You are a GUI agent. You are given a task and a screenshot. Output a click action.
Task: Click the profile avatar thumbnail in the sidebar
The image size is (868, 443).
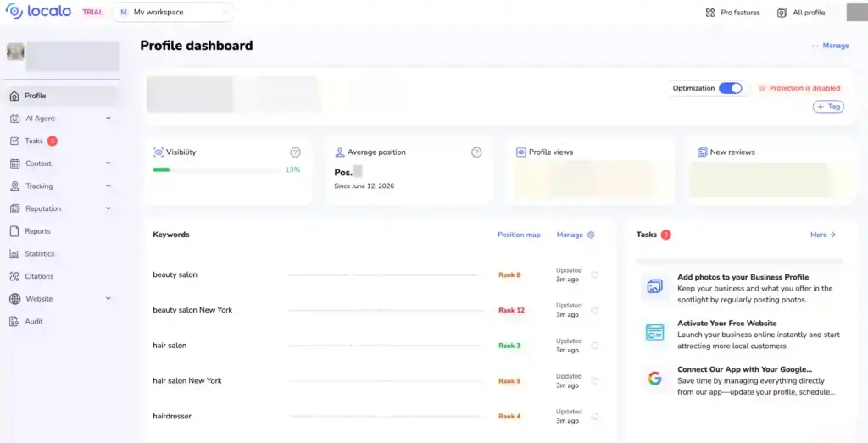15,52
